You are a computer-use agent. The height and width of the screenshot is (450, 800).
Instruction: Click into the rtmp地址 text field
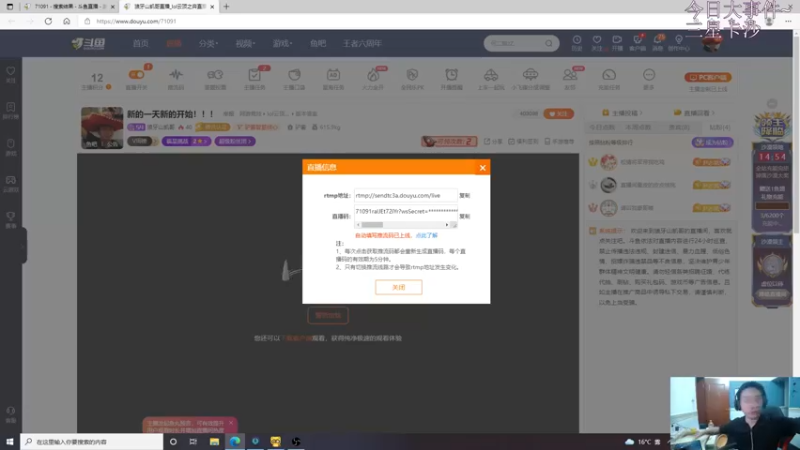pos(406,195)
